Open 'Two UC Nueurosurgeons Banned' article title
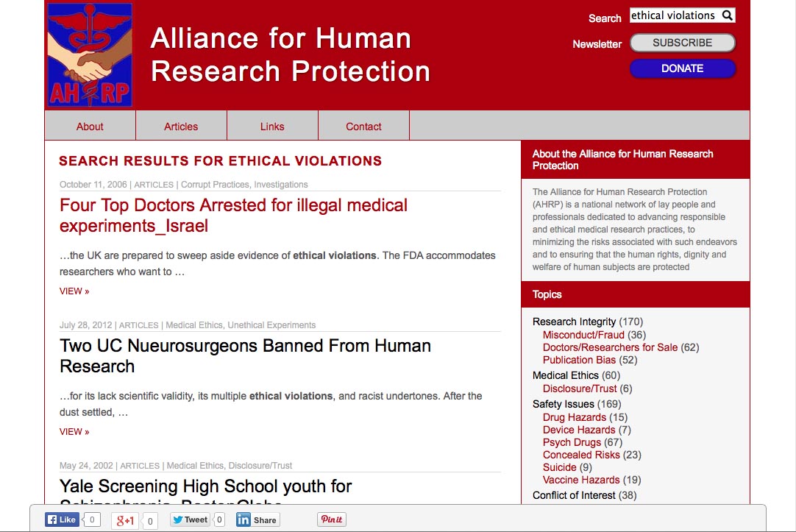 245,356
